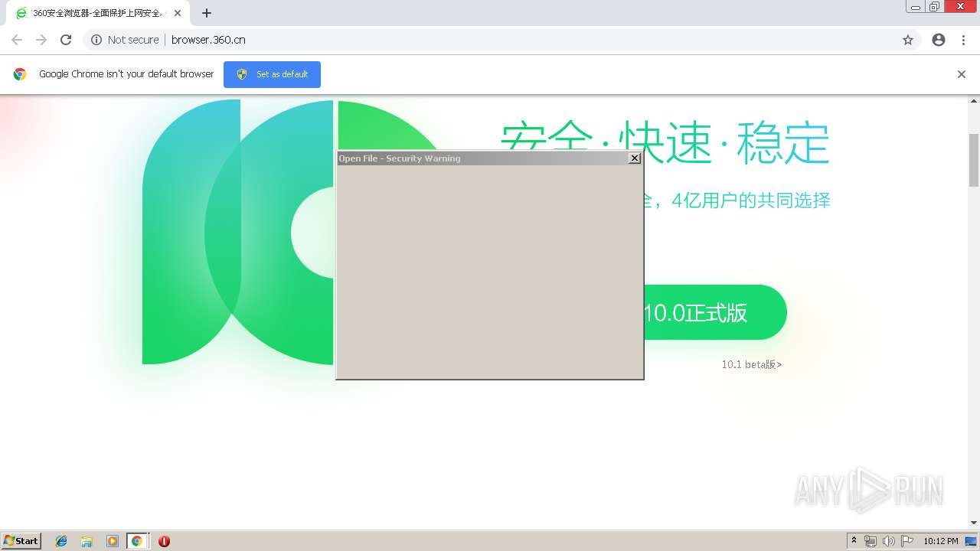Open the volume control in the tray
Image resolution: width=980 pixels, height=551 pixels.
889,541
